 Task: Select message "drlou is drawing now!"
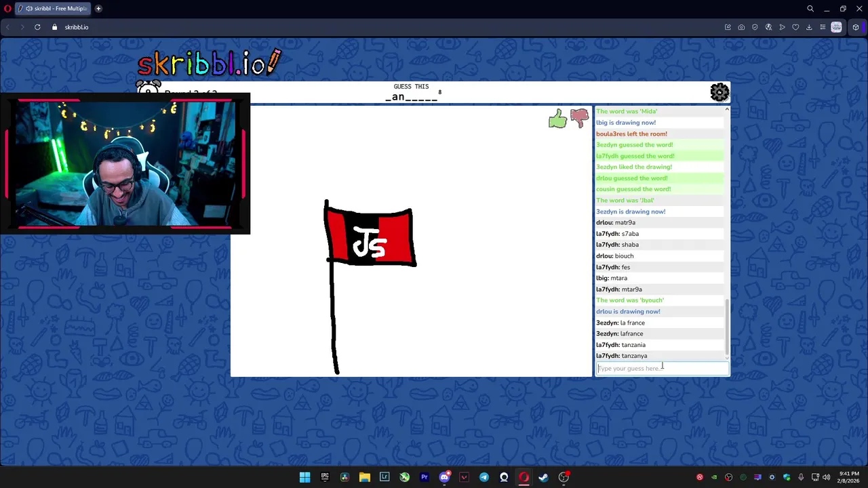click(628, 312)
